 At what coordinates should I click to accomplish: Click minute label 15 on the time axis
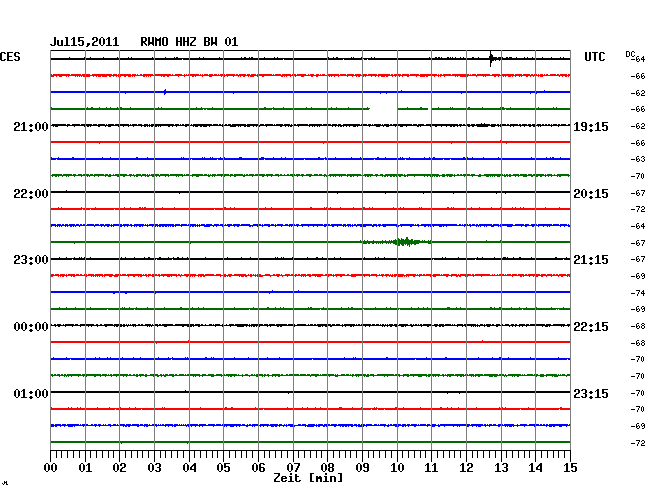pyautogui.click(x=570, y=468)
